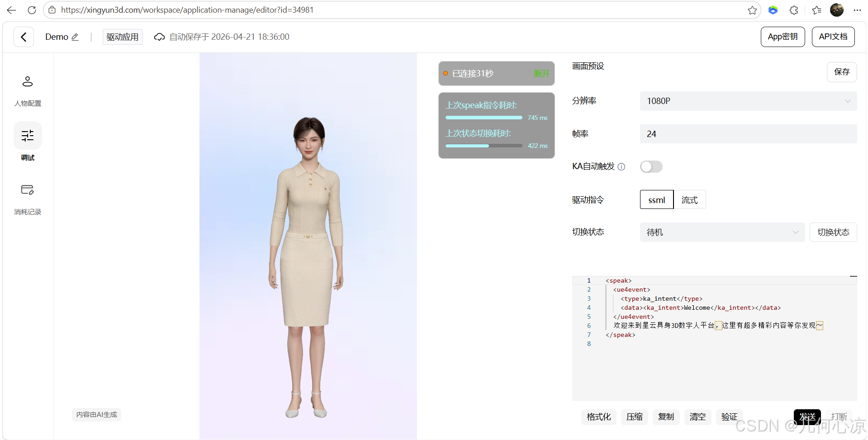Click the Chinese welcome text line
Screen dimensions: 868x440
click(x=718, y=325)
